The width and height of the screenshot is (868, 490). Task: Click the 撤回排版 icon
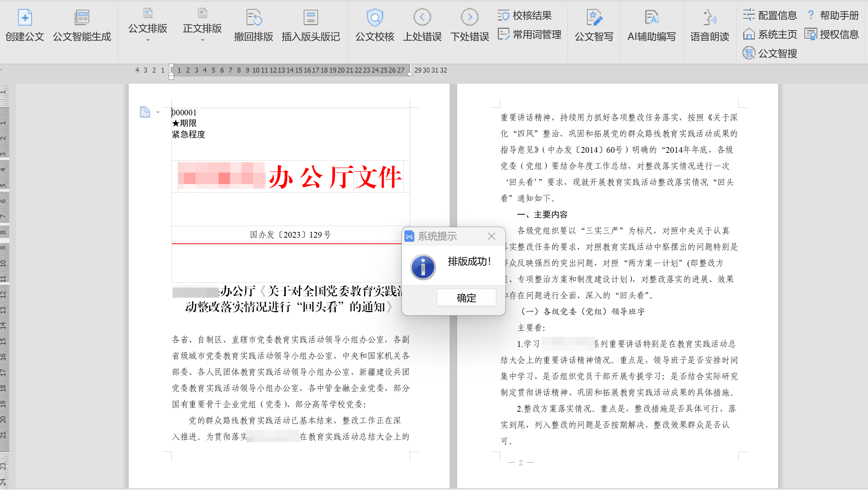[x=253, y=18]
